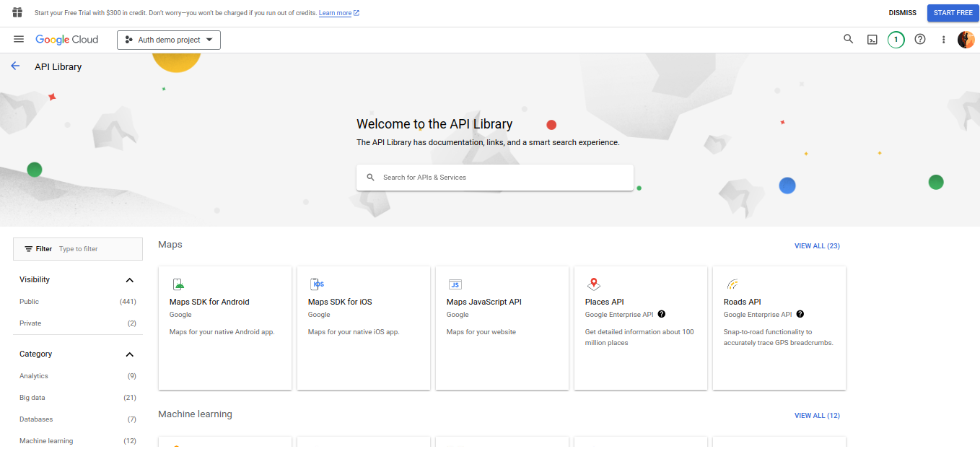Open the Places API card title
Screen dimensions: 980x449
pyautogui.click(x=605, y=302)
